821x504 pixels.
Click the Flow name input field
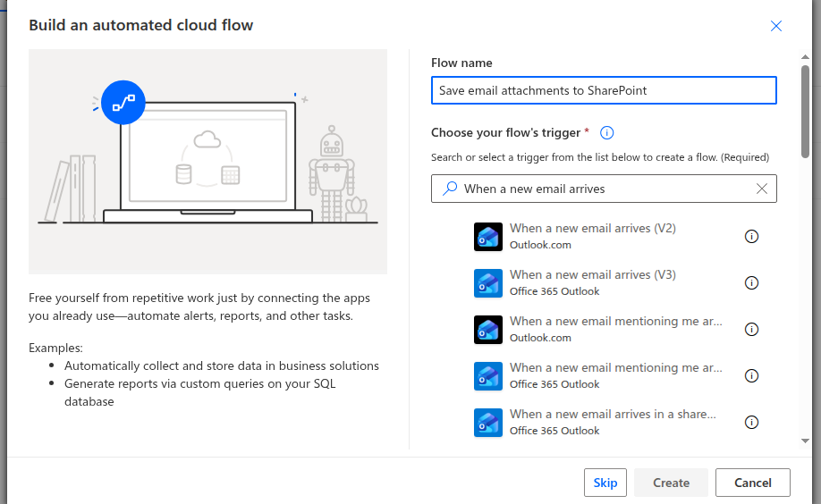[604, 90]
